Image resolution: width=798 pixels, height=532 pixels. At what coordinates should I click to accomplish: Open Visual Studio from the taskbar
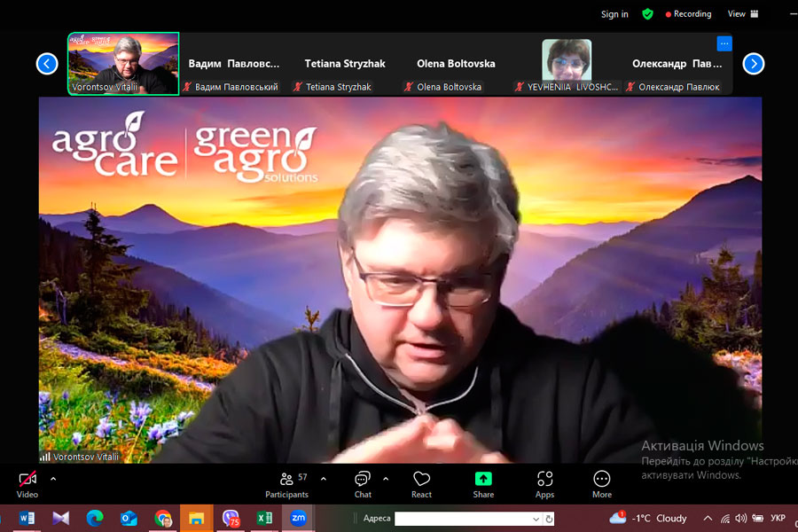click(60, 518)
